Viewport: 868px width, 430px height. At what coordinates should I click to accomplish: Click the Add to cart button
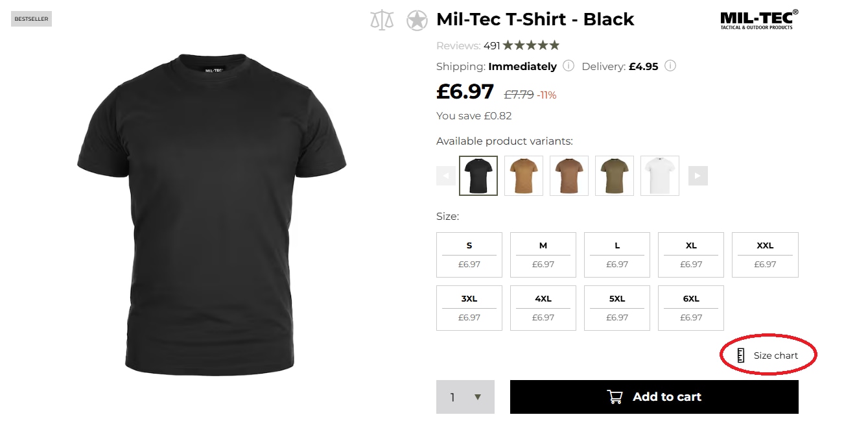coord(653,396)
